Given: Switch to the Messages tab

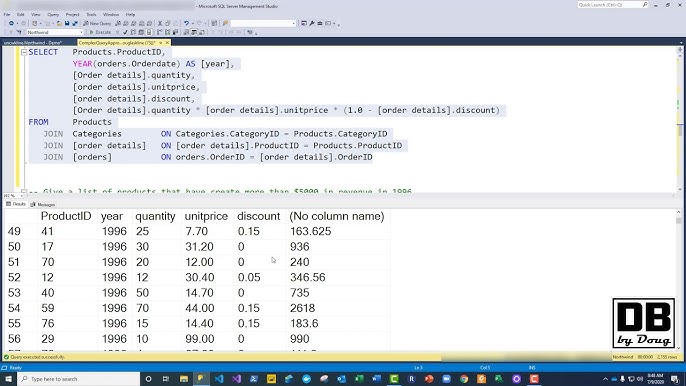Looking at the screenshot, I should [x=43, y=204].
